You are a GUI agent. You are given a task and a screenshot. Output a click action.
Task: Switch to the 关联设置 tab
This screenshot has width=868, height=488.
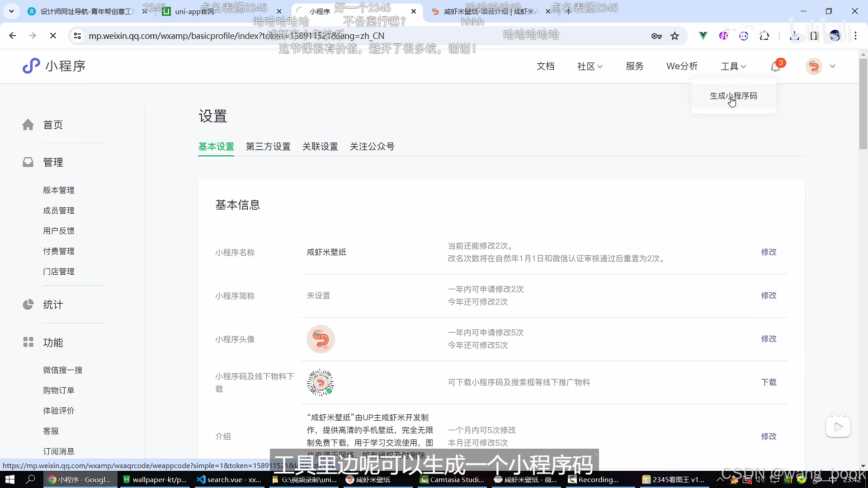click(x=320, y=146)
